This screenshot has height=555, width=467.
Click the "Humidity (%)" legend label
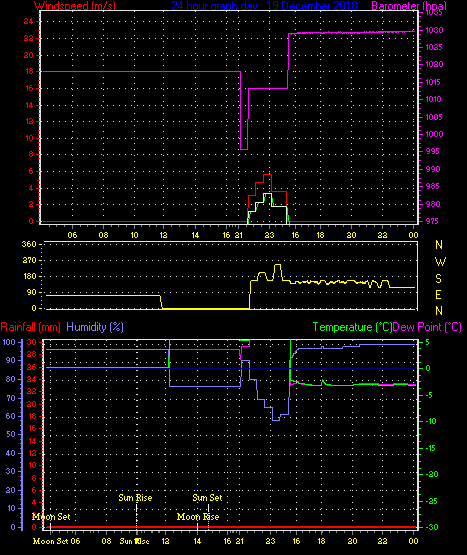point(95,327)
